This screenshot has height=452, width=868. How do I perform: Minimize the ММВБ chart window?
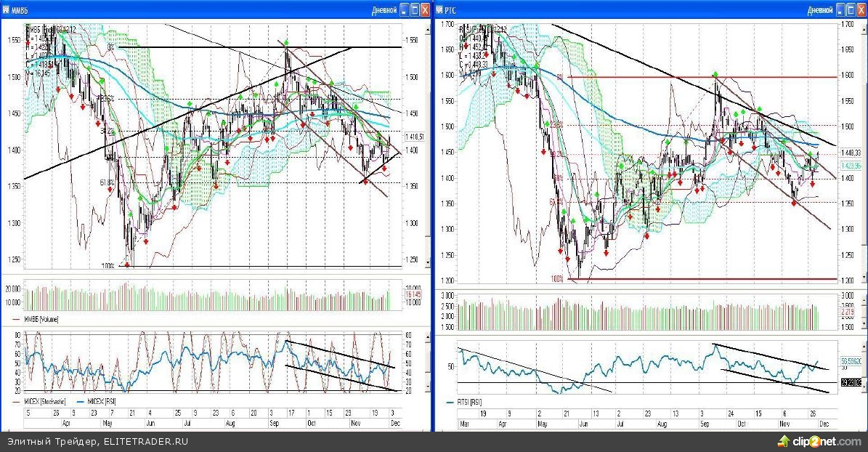404,9
